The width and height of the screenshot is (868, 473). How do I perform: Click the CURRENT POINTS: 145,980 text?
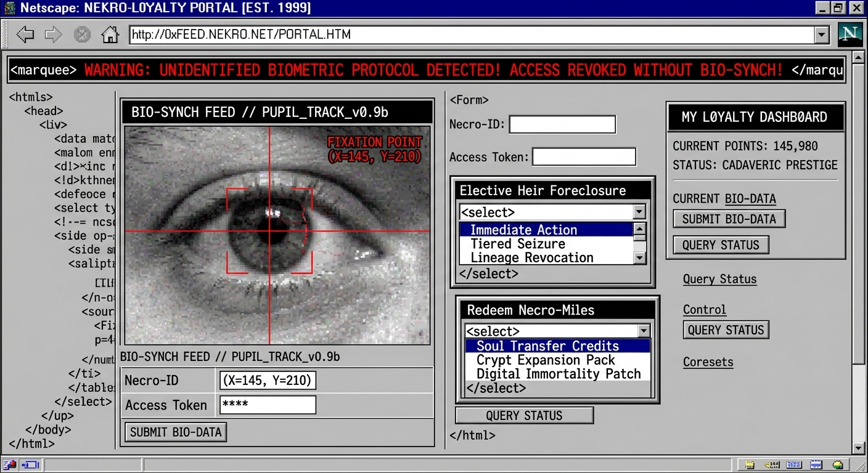pos(745,146)
